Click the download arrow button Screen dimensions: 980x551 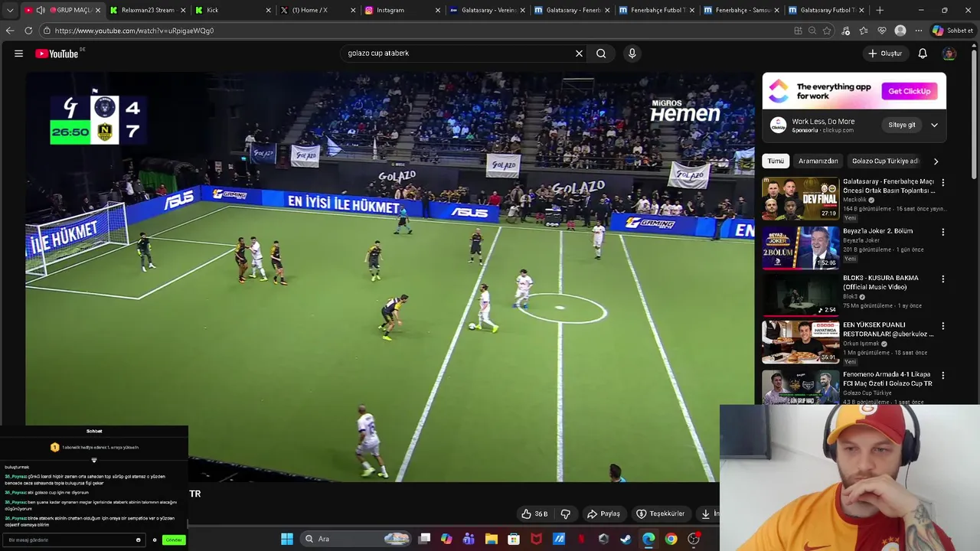pyautogui.click(x=706, y=514)
